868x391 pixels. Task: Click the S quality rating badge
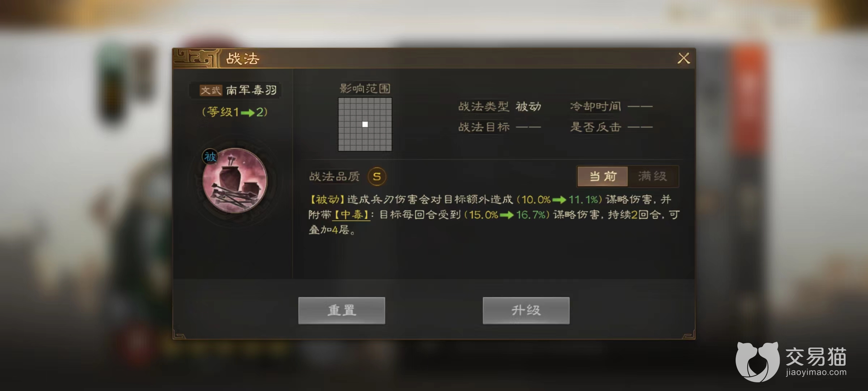coord(376,177)
